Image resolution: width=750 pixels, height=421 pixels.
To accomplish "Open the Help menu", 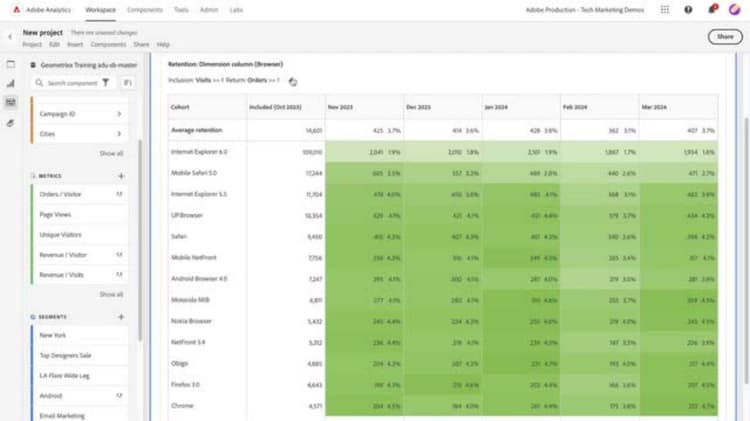I will click(163, 44).
